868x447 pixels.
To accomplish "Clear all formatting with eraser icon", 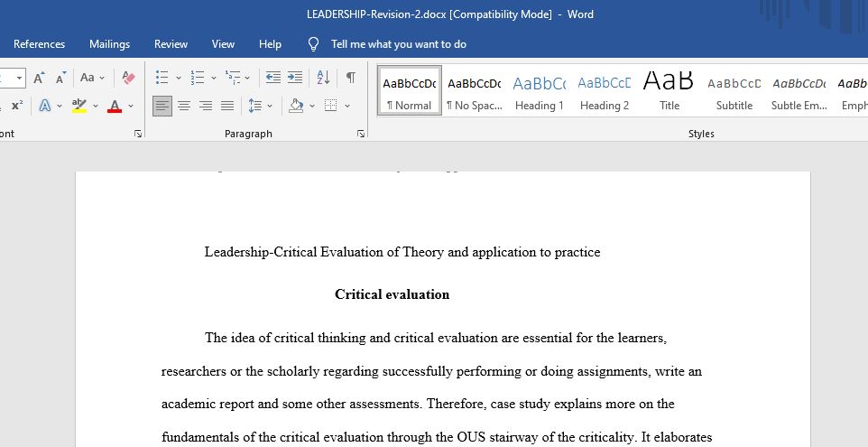I will (128, 78).
